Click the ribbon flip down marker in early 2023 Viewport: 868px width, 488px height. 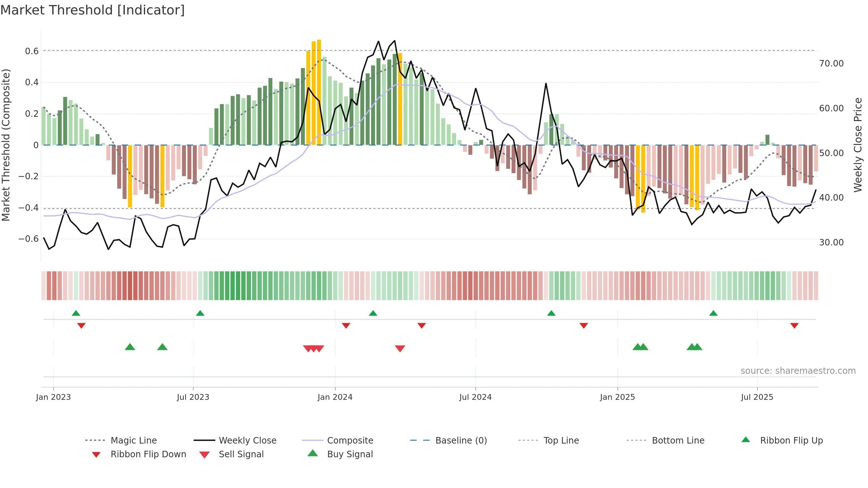pos(81,326)
